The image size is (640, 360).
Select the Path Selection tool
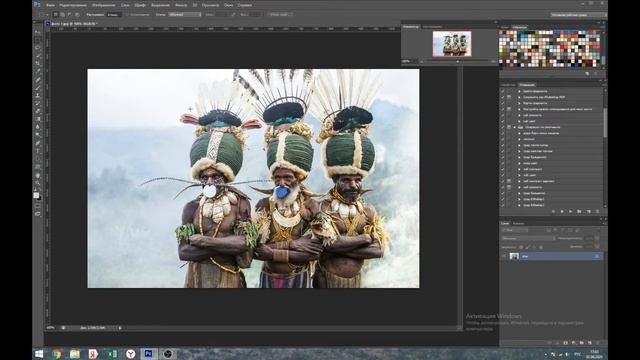click(38, 159)
